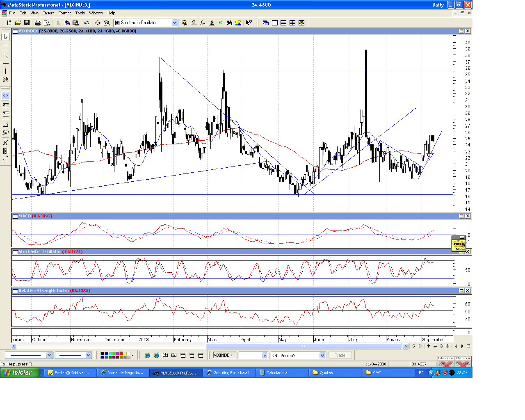Select the Gann angles tool with degree icon
This screenshot has width=525, height=420.
[6, 125]
